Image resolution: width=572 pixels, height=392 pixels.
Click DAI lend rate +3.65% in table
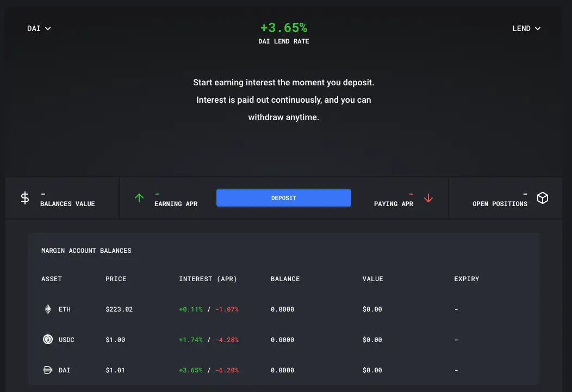(x=191, y=370)
